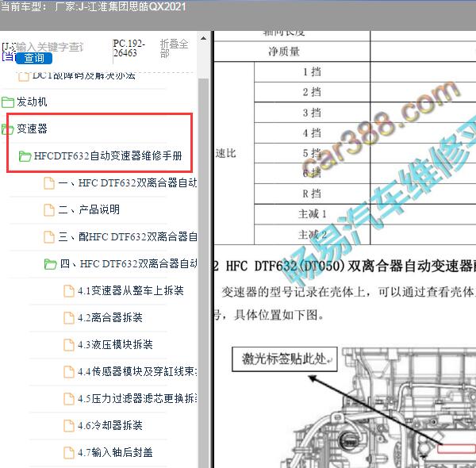Viewport: 476px width, 468px height.
Task: Click document icon for 一、HFC DTF632双离合器
Action: pyautogui.click(x=49, y=183)
